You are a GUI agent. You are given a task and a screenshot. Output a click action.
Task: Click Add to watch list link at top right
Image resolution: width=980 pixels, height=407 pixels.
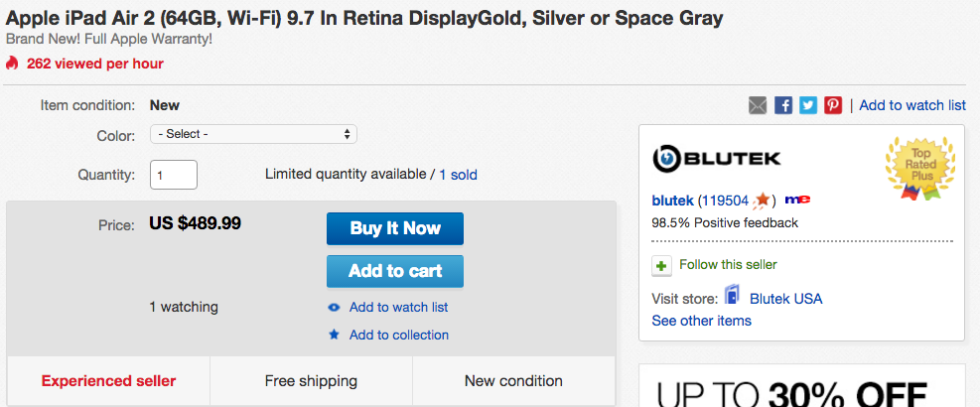pos(912,105)
